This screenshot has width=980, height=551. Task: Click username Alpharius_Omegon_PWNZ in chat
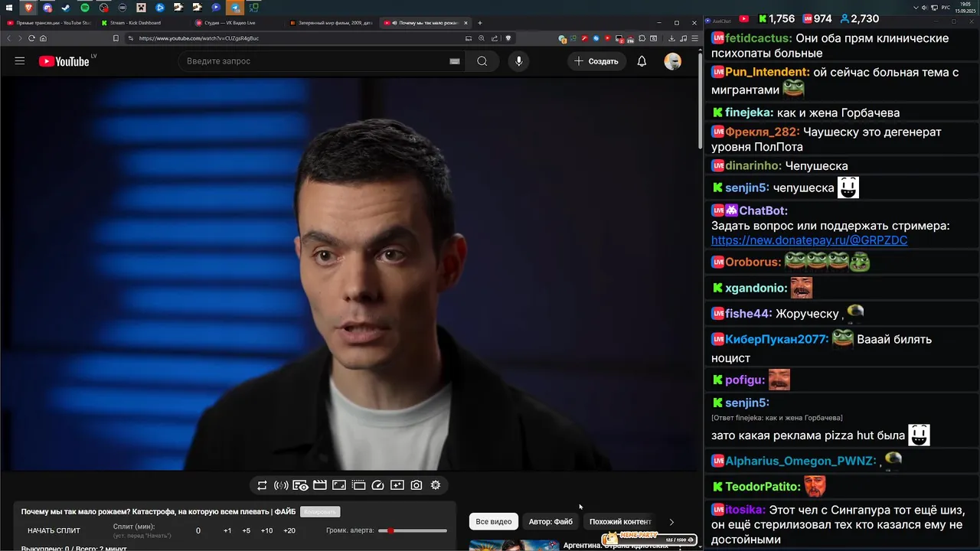point(799,461)
